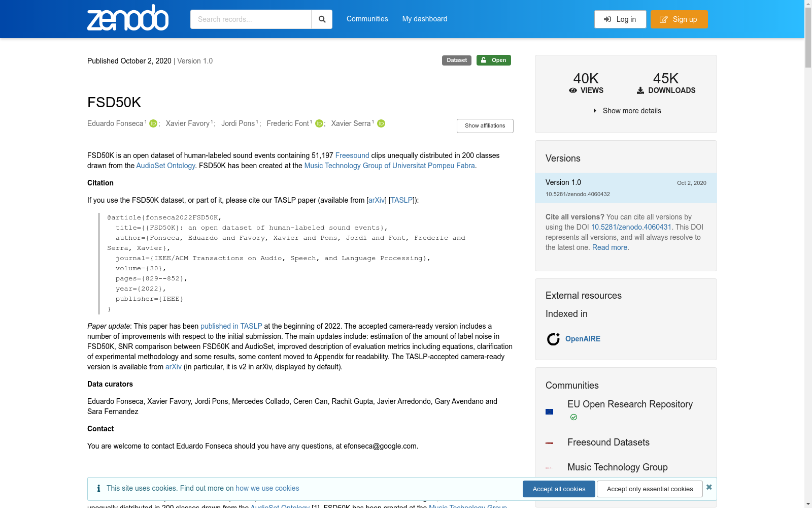812x508 pixels.
Task: Click author name Xavier Serra
Action: (351, 123)
